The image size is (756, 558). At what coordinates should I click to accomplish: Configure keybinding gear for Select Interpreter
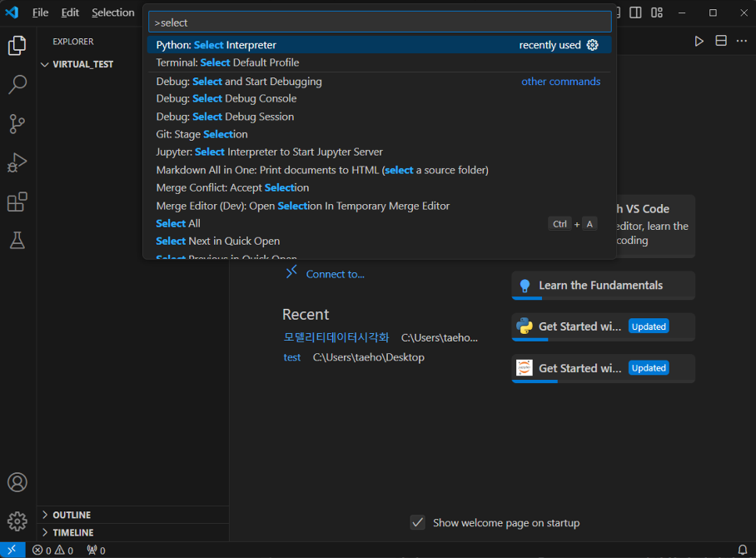(x=593, y=45)
